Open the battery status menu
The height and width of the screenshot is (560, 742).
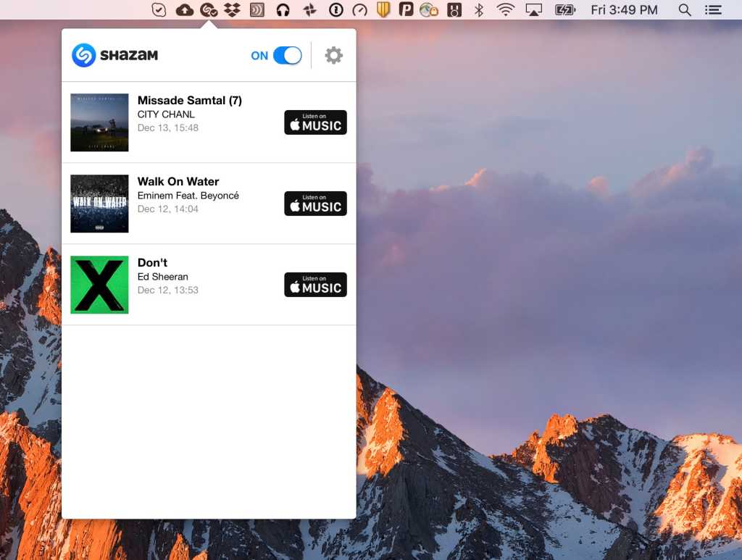(x=565, y=10)
